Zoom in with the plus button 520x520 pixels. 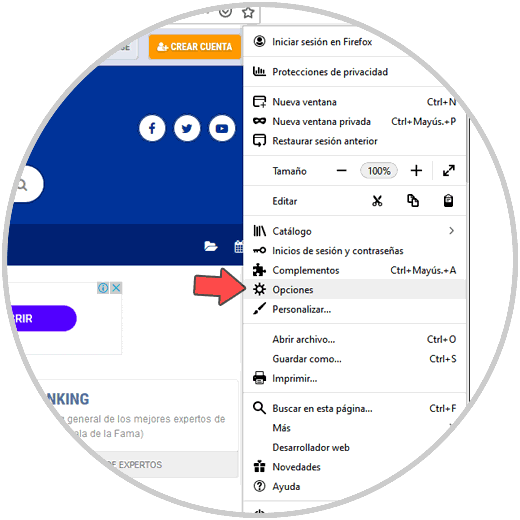click(x=416, y=171)
